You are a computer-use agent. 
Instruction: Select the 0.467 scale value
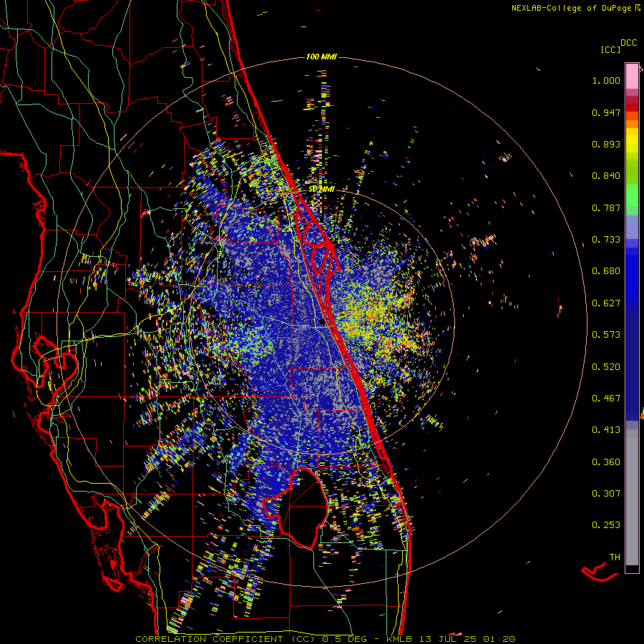point(606,399)
